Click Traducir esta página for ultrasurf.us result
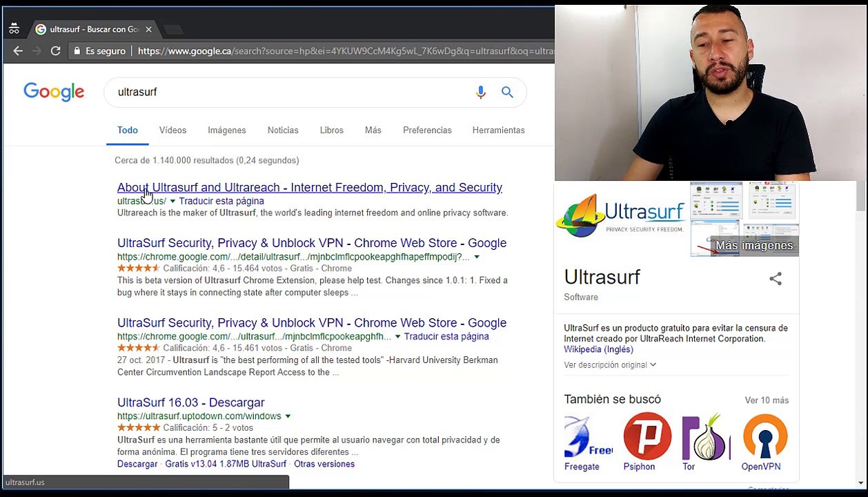Screen dimensions: 868x497 [x=221, y=201]
